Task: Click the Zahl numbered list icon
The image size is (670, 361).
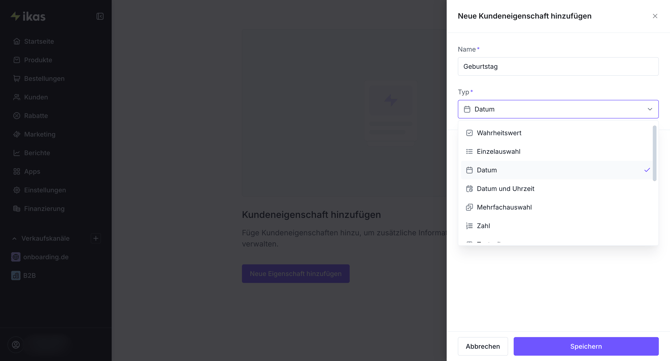Action: tap(469, 226)
